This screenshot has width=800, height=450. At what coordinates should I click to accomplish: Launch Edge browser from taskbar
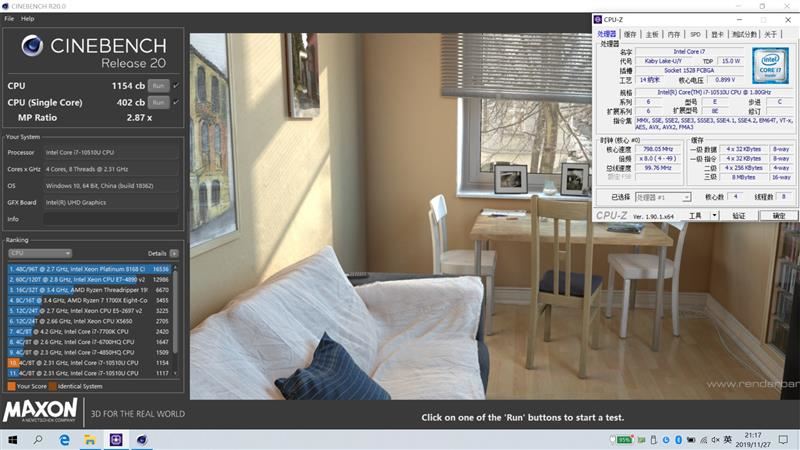point(65,440)
